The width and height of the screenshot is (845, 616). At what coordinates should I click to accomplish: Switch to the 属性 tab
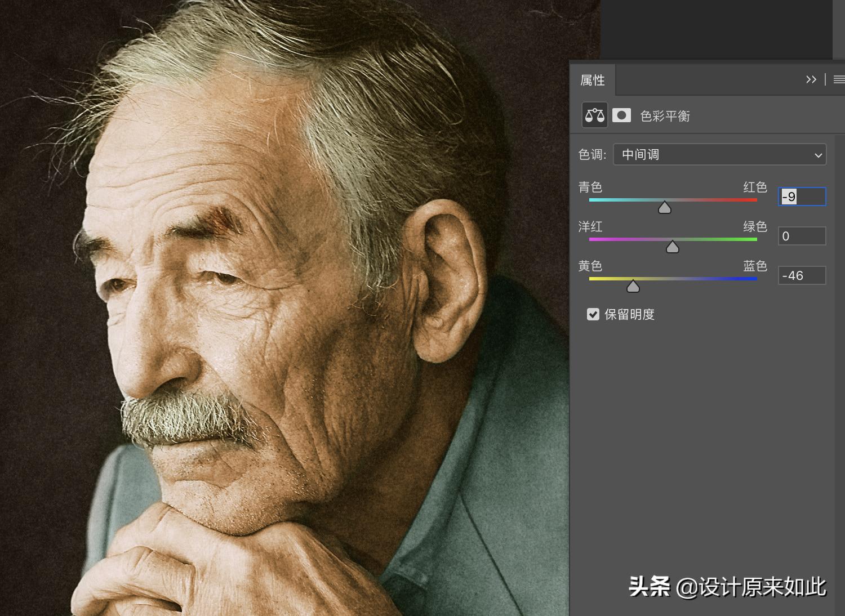tap(592, 79)
